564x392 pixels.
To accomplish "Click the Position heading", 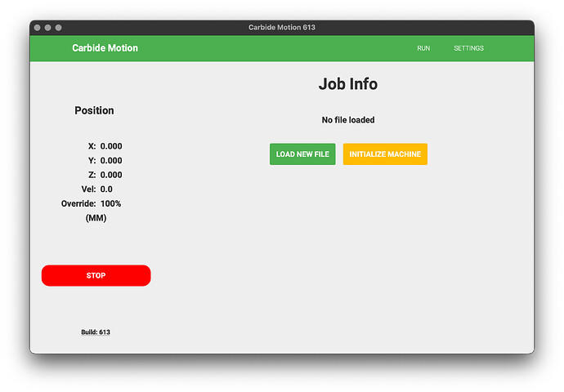I will click(x=94, y=110).
